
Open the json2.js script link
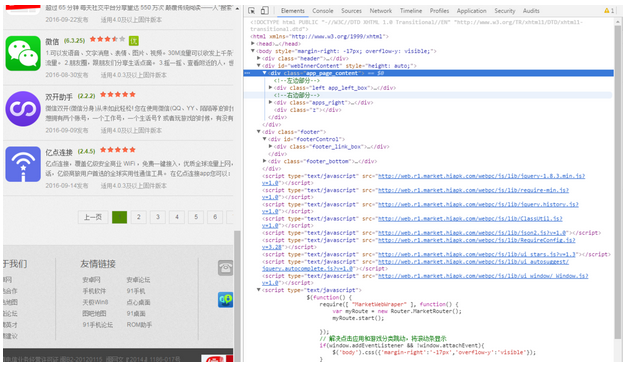[x=472, y=233]
